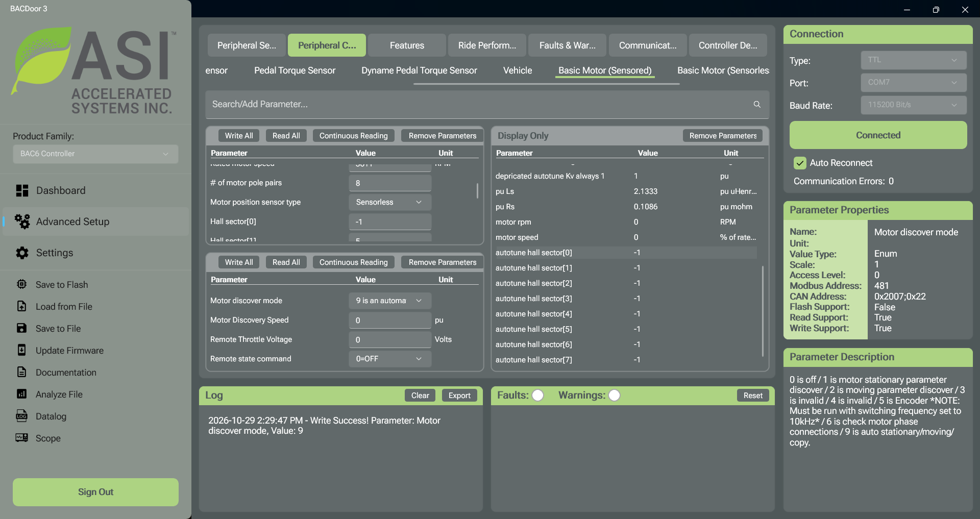
Task: Clear the Log panel
Action: click(x=420, y=396)
